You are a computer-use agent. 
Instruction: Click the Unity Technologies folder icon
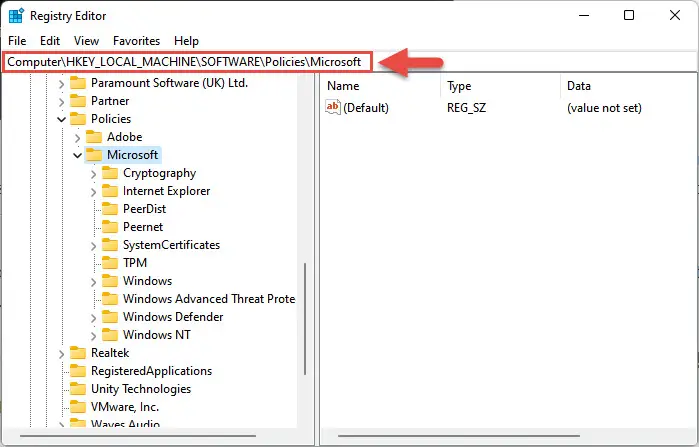78,388
